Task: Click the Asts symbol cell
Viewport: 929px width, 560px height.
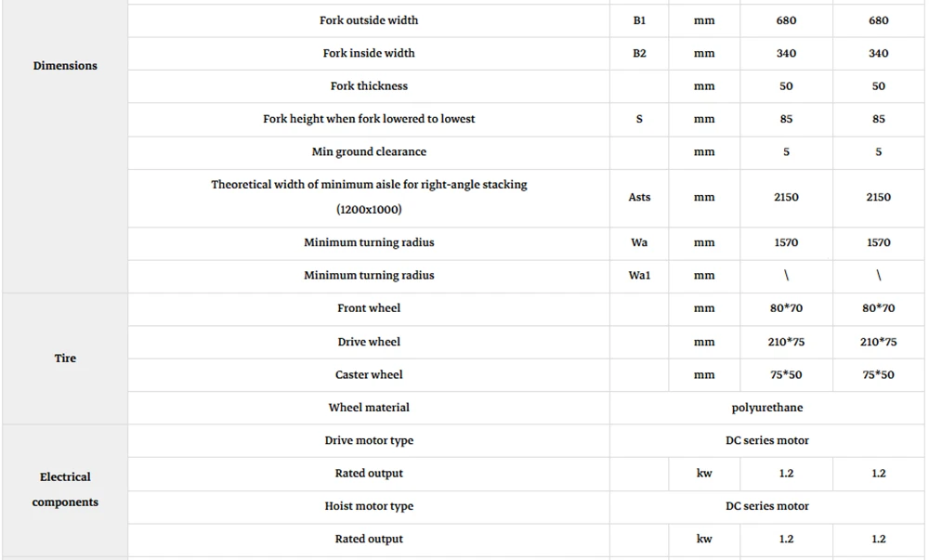Action: click(639, 197)
